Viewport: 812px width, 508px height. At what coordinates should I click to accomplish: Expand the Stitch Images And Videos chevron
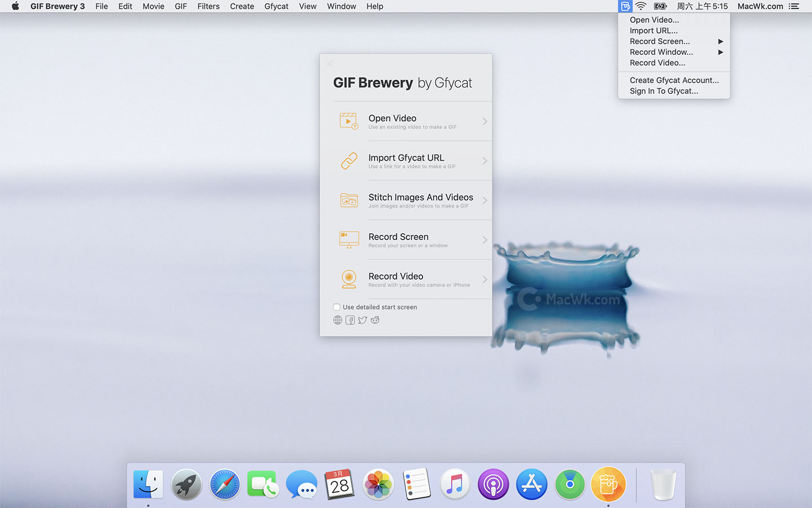click(484, 200)
